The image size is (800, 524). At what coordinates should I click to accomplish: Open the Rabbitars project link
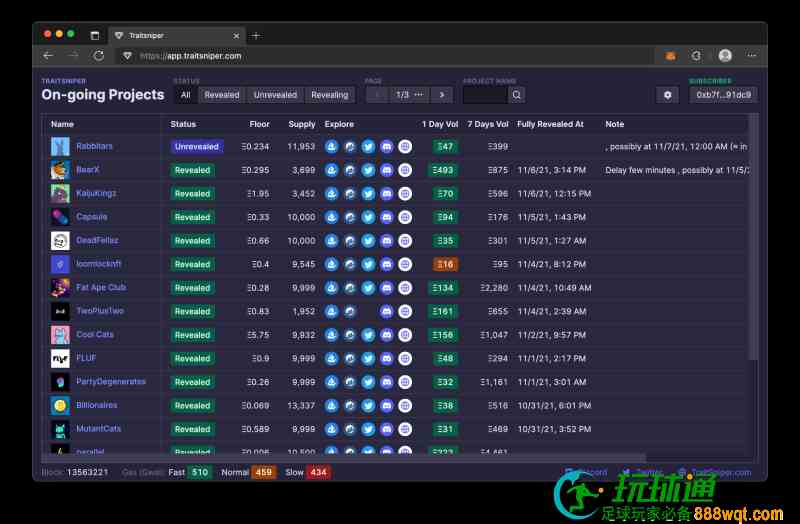pyautogui.click(x=94, y=146)
